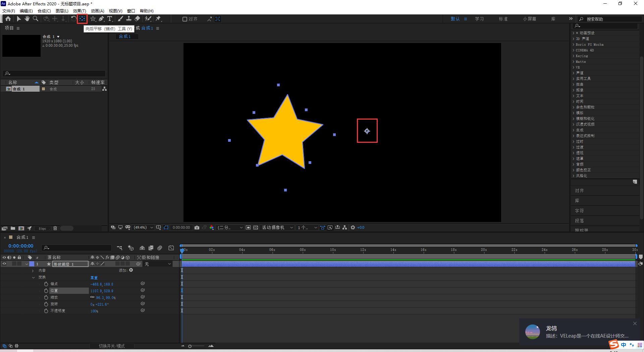This screenshot has width=644, height=352.
Task: Click the layer label color swatch
Action: click(32, 264)
